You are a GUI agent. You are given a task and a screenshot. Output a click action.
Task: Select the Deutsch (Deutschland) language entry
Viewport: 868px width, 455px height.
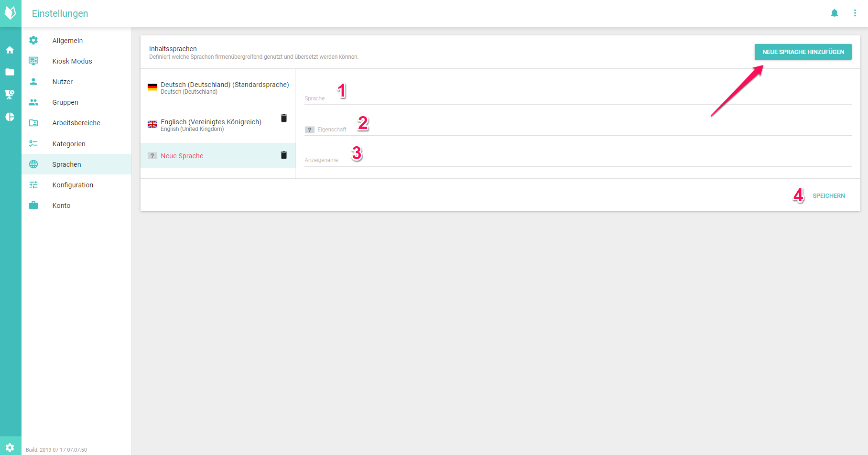(218, 88)
